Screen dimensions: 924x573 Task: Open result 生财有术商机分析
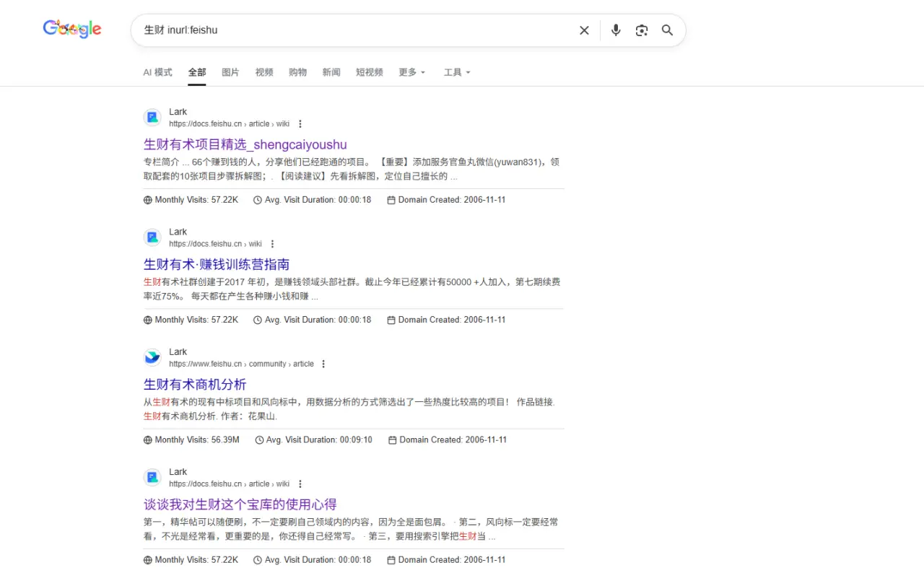coord(195,384)
